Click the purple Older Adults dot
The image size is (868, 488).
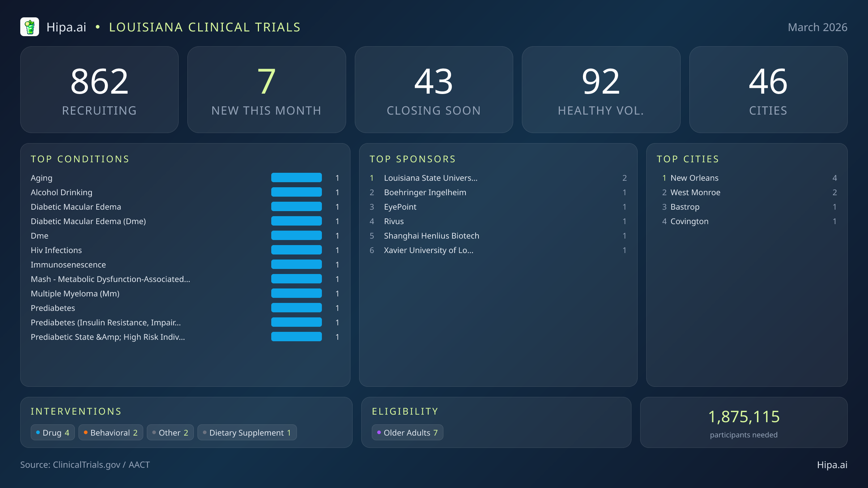point(379,432)
